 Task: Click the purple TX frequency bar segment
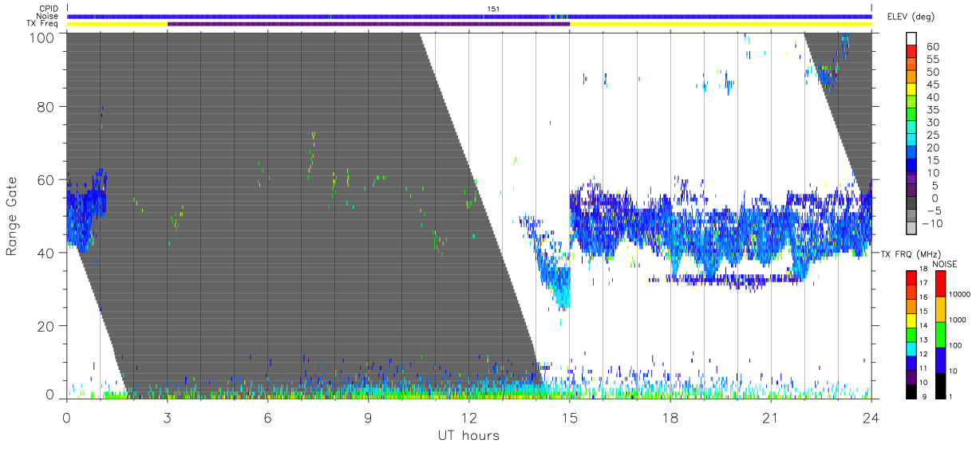pyautogui.click(x=369, y=24)
